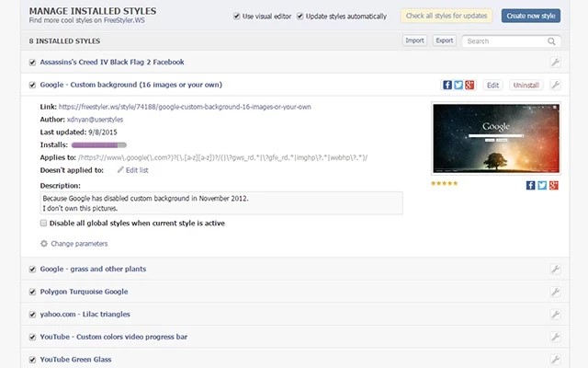Screen dimensions: 588x368
Task: Click Change parameters link
Action: pos(79,244)
